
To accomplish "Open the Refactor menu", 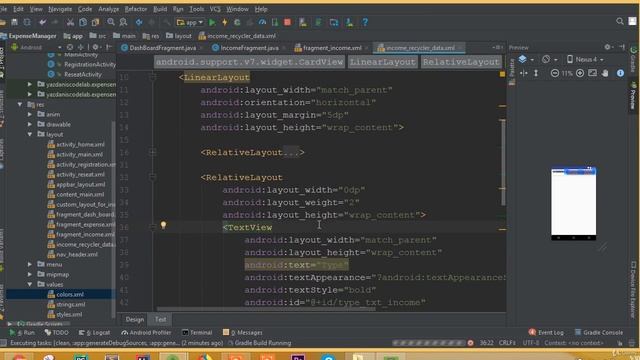I will pos(136,9).
